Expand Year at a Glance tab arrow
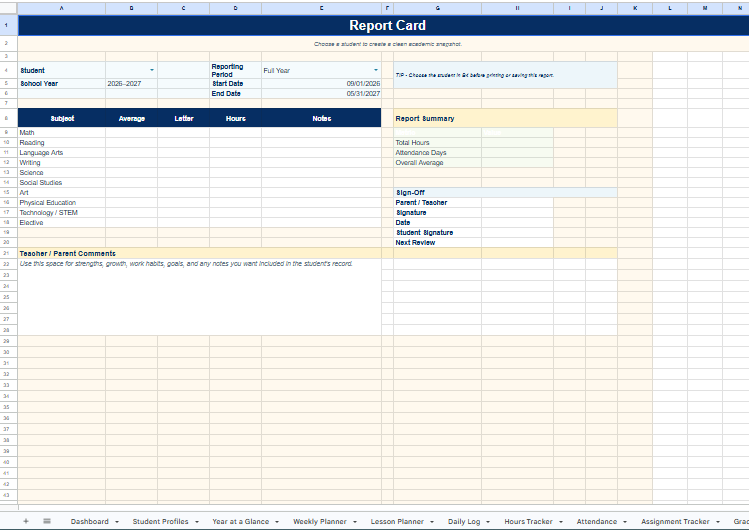This screenshot has width=749, height=530. click(x=277, y=522)
